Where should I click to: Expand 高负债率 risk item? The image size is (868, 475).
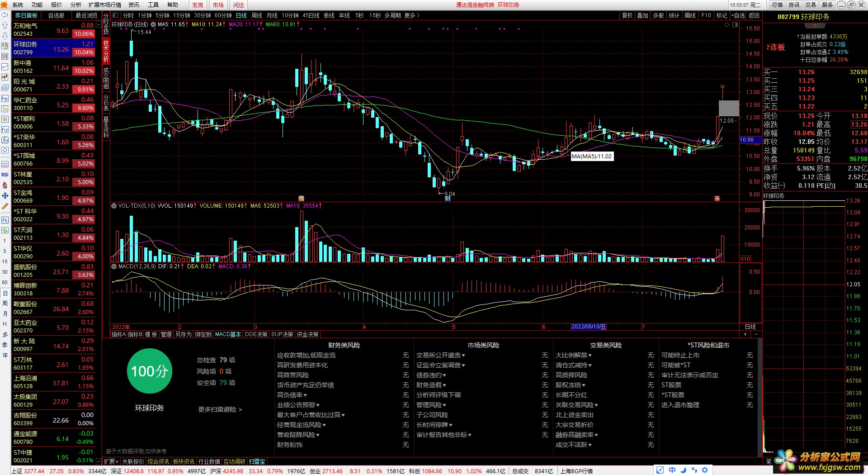[x=292, y=395]
